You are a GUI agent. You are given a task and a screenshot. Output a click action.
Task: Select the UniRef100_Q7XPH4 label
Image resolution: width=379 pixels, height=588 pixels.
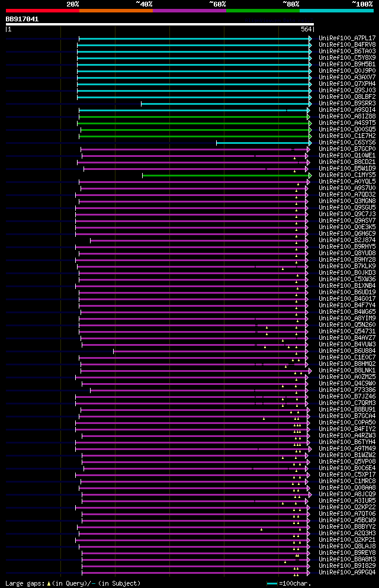pyautogui.click(x=347, y=83)
